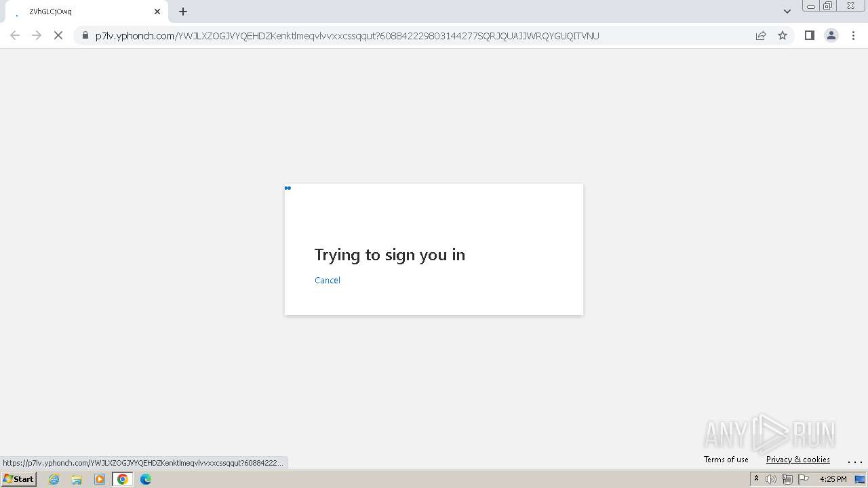This screenshot has width=868, height=488.
Task: Show desktop button in tray
Action: point(860,479)
